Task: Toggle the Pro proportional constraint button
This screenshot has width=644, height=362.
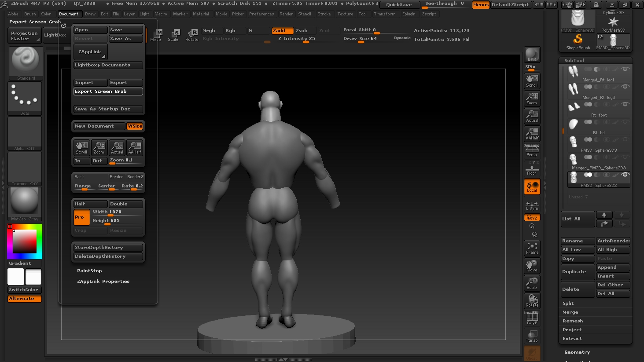Action: [81, 217]
